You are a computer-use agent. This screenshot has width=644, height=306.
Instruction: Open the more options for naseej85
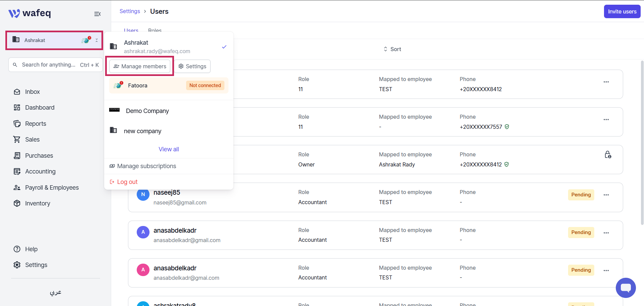[606, 195]
